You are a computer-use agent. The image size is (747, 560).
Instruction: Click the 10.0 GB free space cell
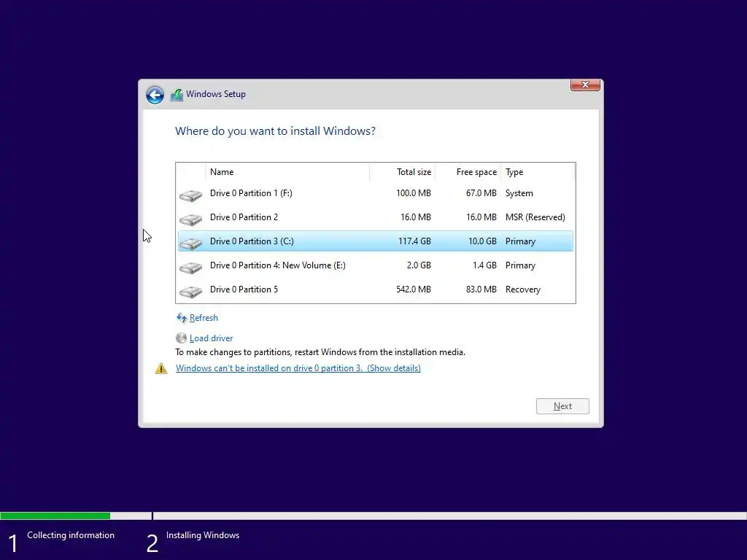482,241
